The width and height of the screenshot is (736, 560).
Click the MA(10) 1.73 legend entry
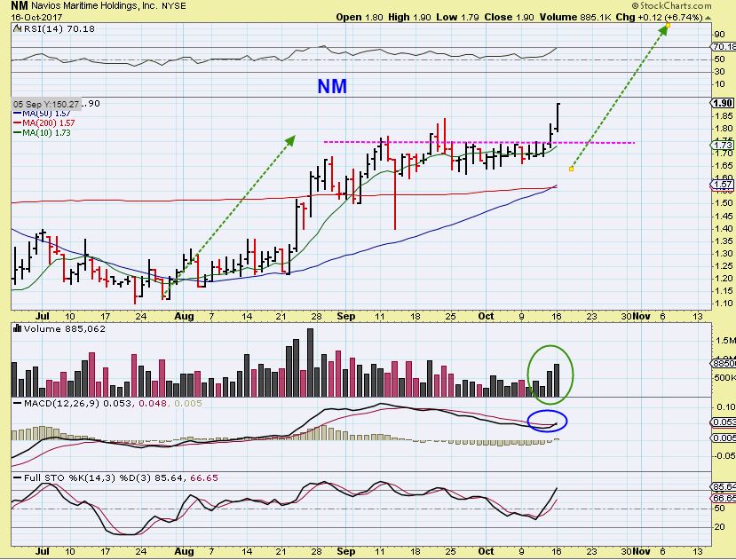42,133
